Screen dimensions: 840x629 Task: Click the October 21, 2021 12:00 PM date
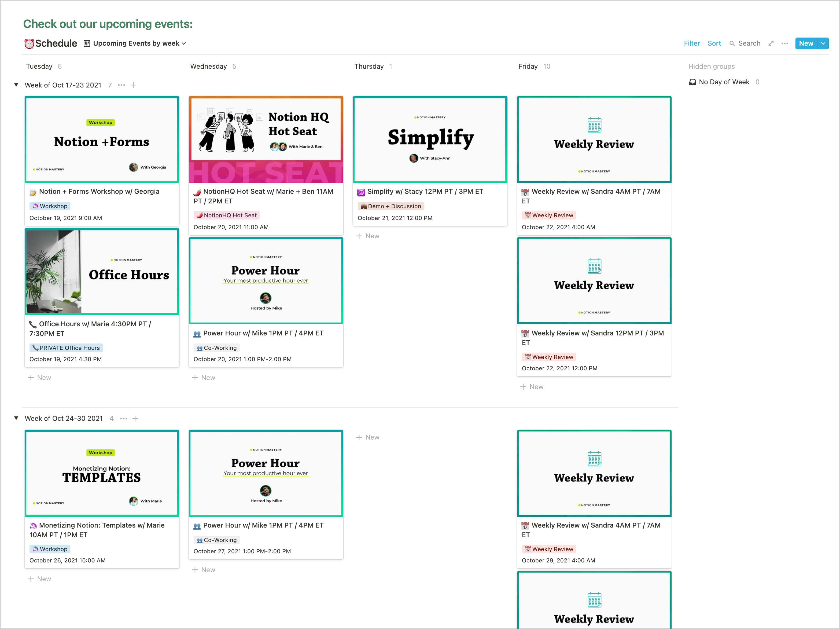pos(395,218)
